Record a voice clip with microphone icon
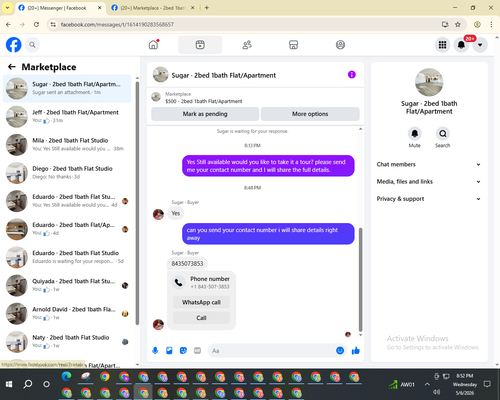 tap(155, 351)
